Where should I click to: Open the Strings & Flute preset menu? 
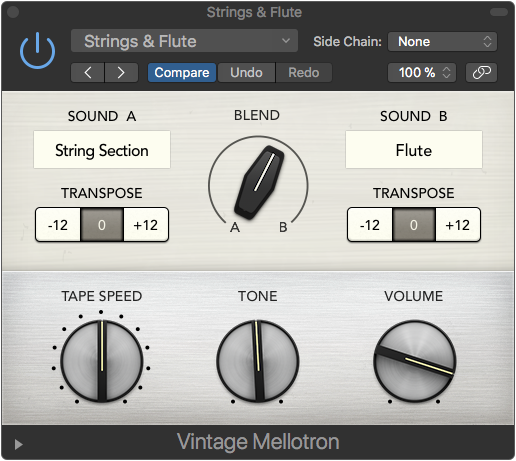pyautogui.click(x=184, y=41)
